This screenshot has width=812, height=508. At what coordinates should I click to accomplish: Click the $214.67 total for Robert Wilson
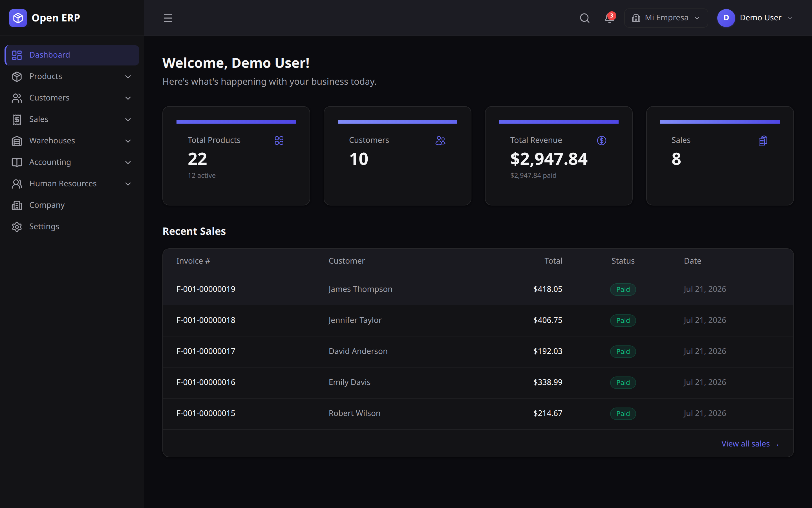[548, 413]
